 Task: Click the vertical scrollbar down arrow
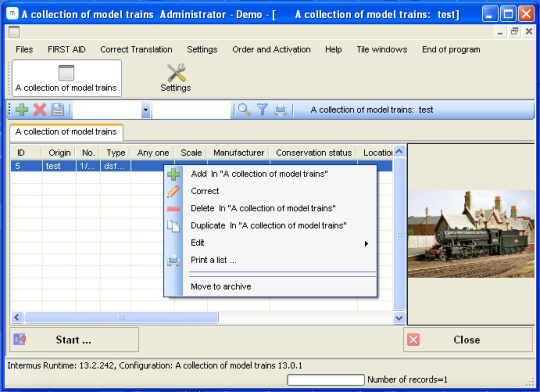399,318
